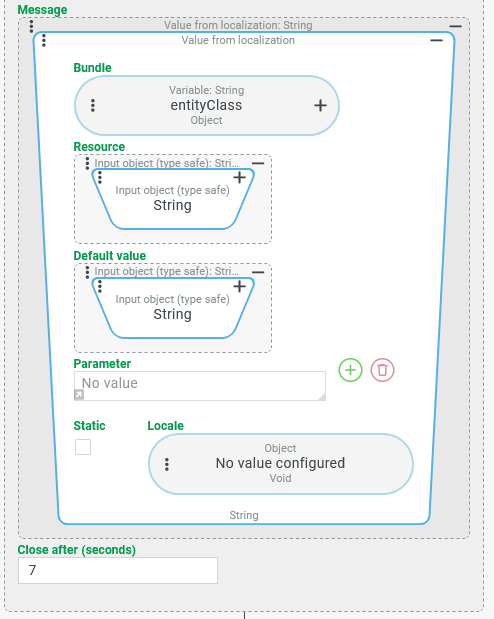
Task: Open entityClass variable three-dot menu
Action: point(93,105)
